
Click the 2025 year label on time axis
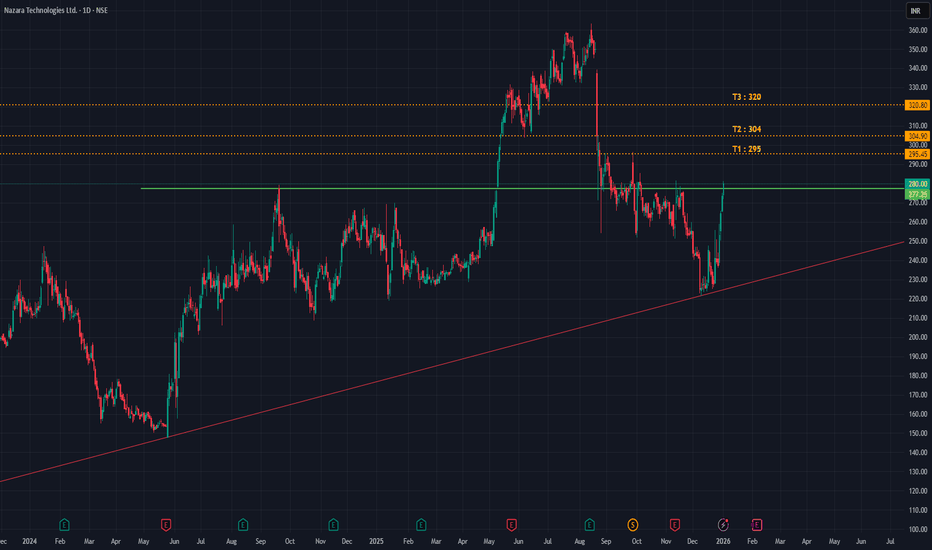376,542
